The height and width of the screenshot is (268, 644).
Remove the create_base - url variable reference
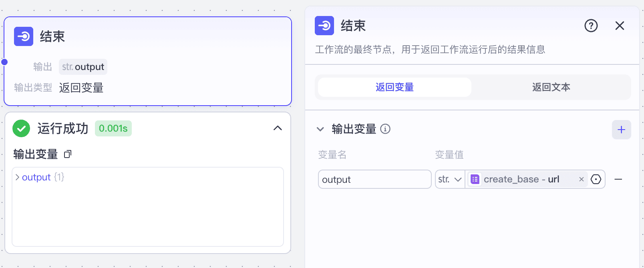(581, 179)
